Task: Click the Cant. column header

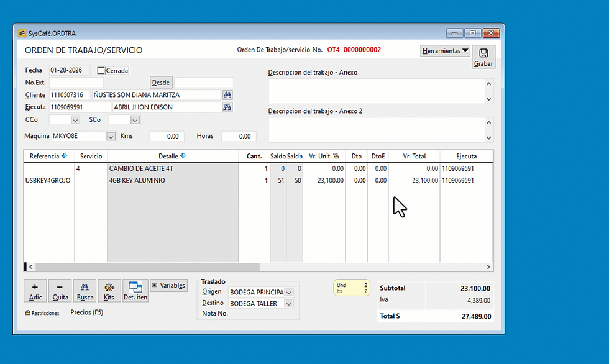Action: (x=254, y=156)
